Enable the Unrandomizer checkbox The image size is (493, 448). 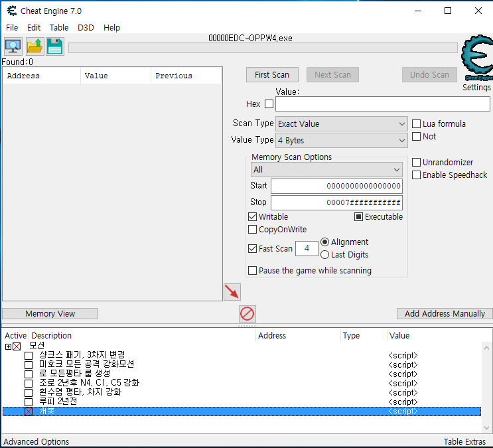(x=416, y=163)
